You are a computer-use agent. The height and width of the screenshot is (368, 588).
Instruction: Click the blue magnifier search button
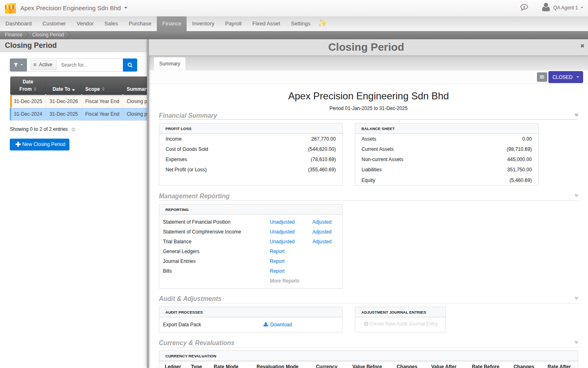pos(130,65)
